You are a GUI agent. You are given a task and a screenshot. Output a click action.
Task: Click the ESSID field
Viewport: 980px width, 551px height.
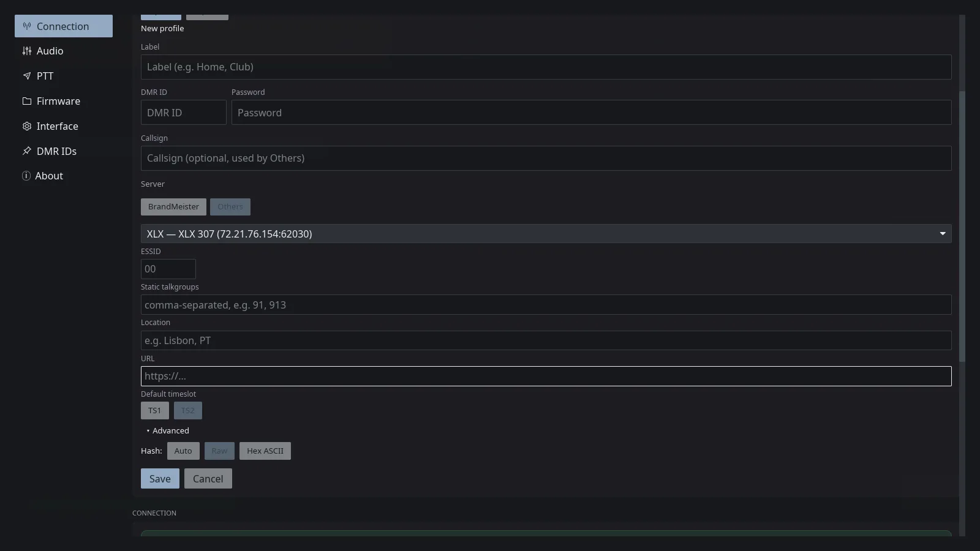click(x=168, y=269)
